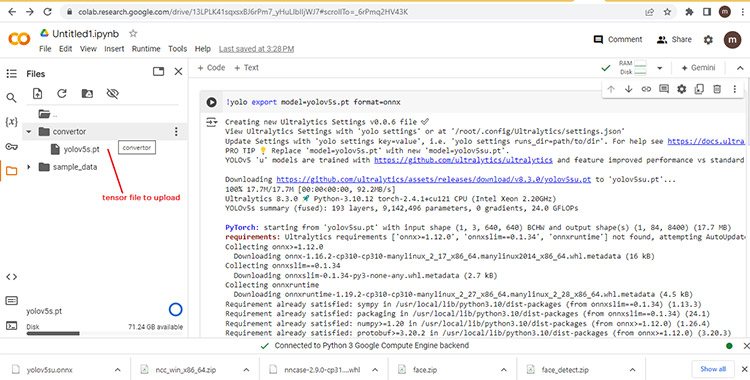Move the cell up
750x380 pixels.
click(x=611, y=89)
